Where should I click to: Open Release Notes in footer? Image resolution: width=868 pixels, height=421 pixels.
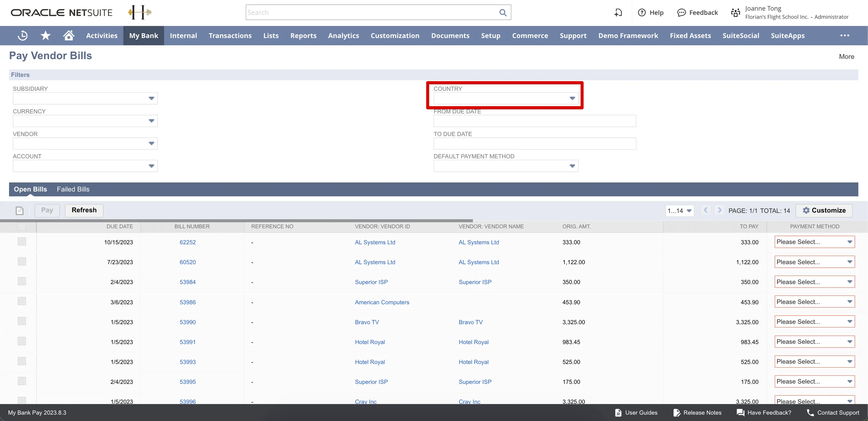[x=697, y=413]
